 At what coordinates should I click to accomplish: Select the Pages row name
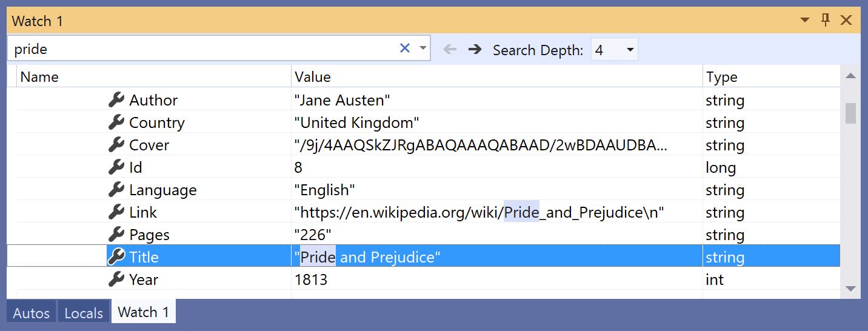(x=149, y=235)
